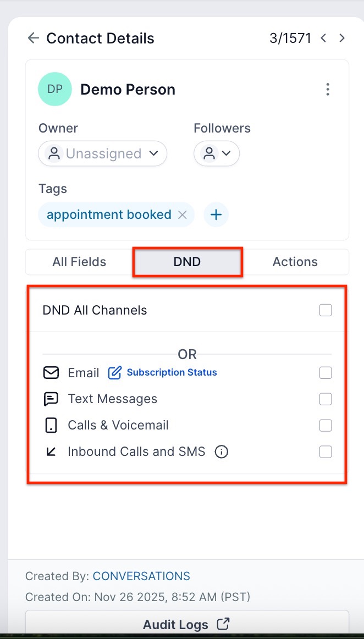Check the Inbound Calls and SMS box
The width and height of the screenshot is (364, 639).
tap(326, 452)
